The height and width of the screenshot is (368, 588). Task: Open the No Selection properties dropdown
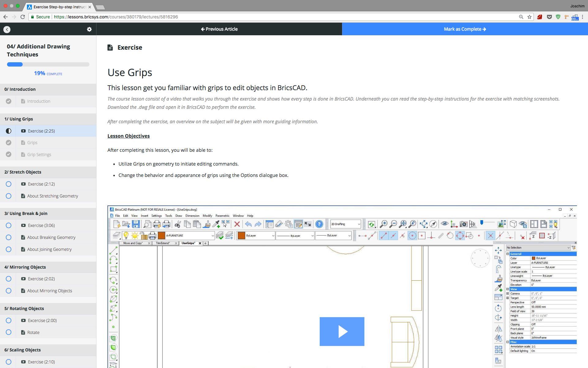click(538, 247)
